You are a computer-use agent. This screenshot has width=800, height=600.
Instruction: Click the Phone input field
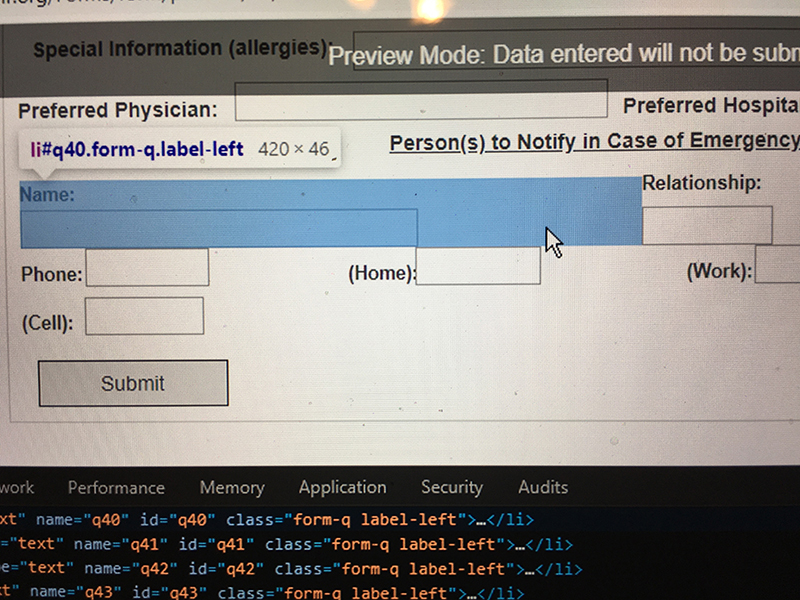click(147, 267)
